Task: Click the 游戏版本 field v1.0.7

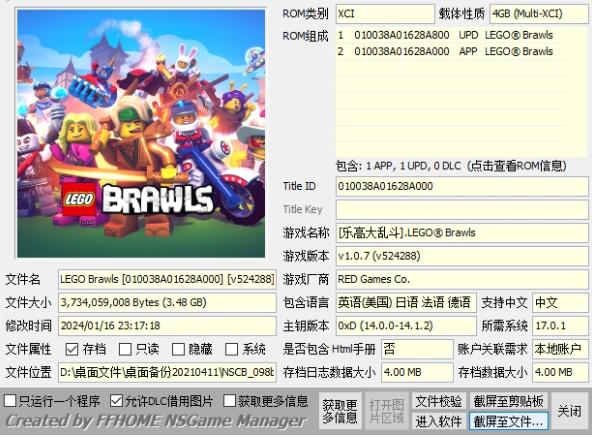Action: tap(462, 256)
